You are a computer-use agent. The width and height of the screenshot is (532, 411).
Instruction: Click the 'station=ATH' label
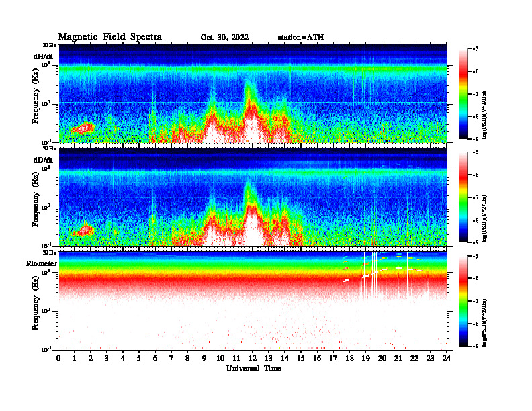coord(301,38)
